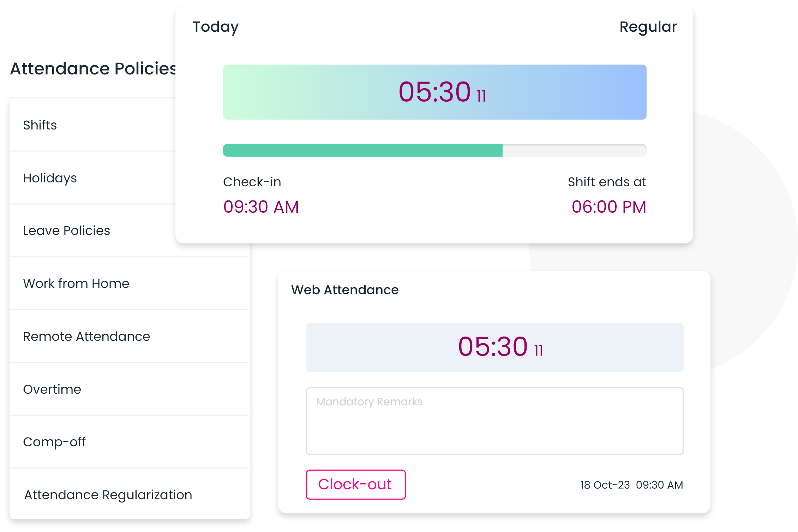The image size is (798, 532).
Task: Click the Regular shift label
Action: click(x=648, y=27)
